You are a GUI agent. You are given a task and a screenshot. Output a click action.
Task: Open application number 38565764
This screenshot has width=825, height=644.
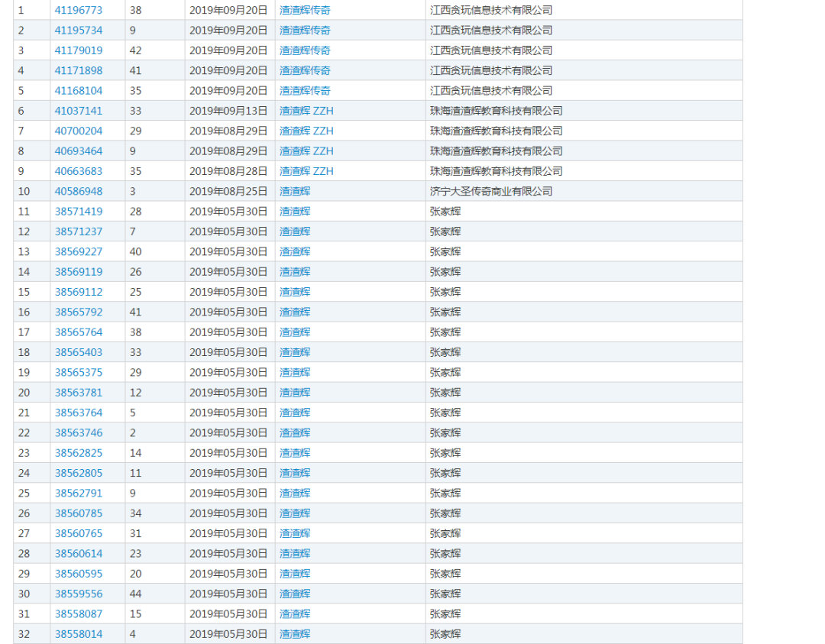(x=79, y=332)
